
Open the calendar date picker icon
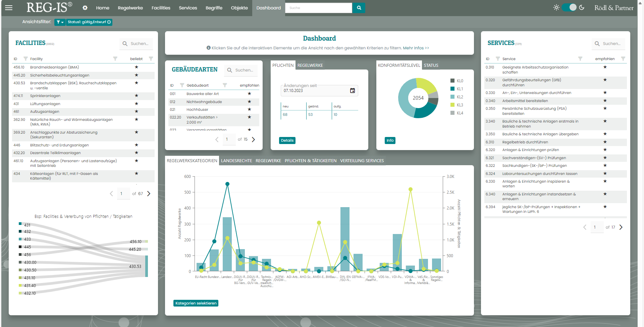click(x=352, y=91)
